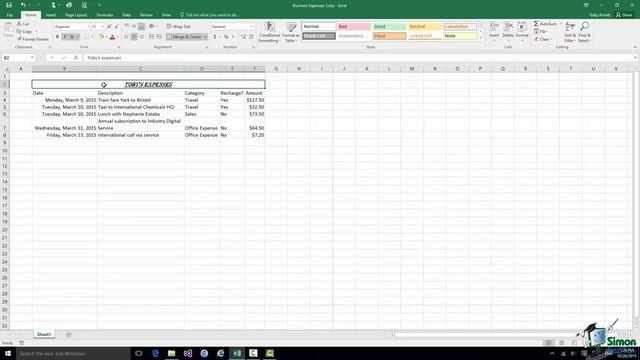This screenshot has width=640, height=360.
Task: Align text to the bottom
Action: pyautogui.click(x=141, y=27)
